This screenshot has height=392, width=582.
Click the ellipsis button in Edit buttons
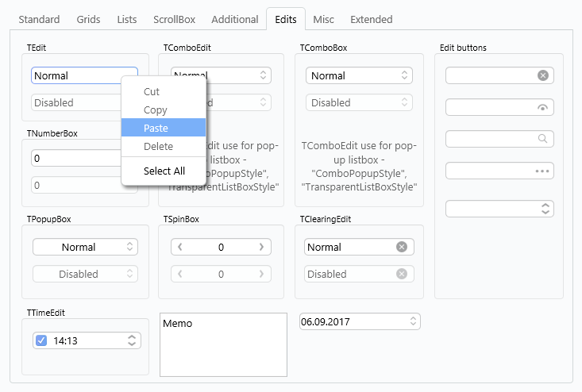coord(542,171)
